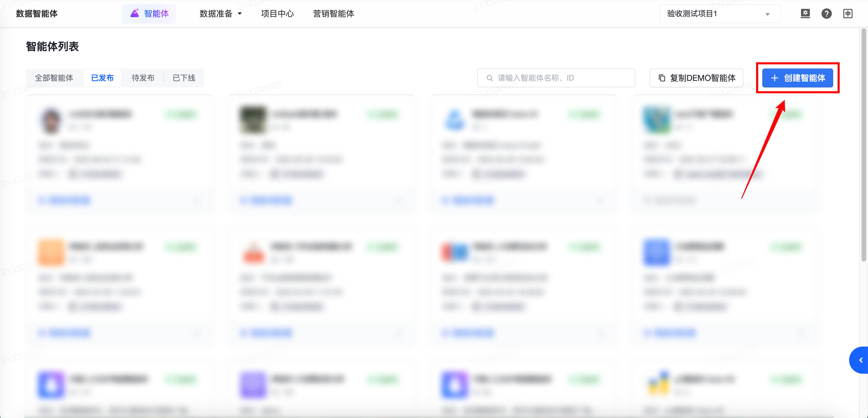Expand the blue side panel arrow
The height and width of the screenshot is (418, 868).
click(x=860, y=360)
